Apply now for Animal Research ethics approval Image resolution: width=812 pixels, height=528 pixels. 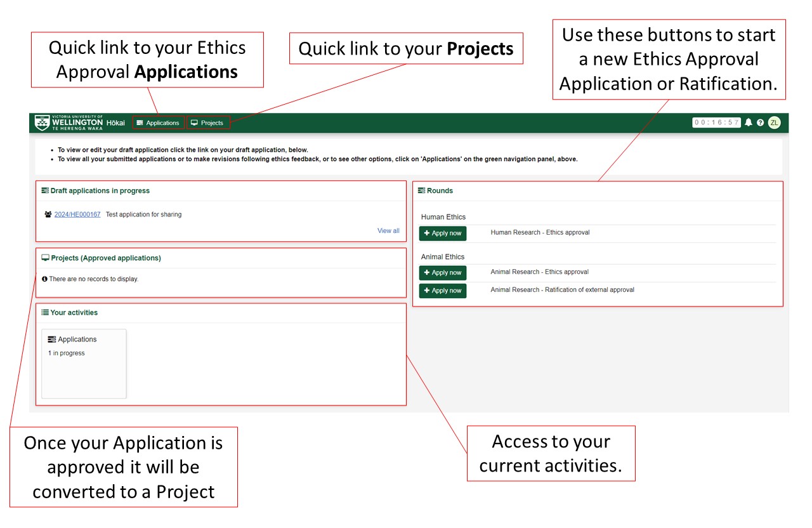pyautogui.click(x=442, y=273)
